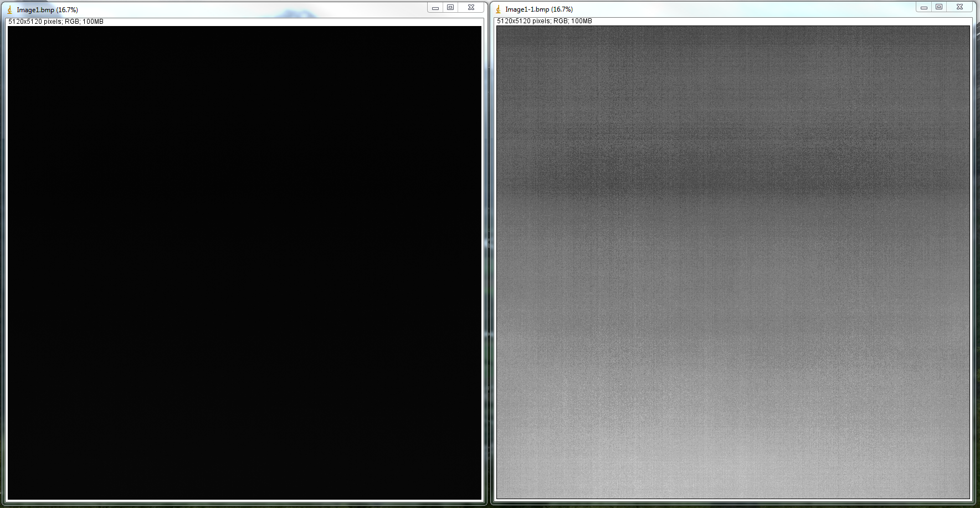Screen dimensions: 980x508
Task: Click the ImageJ icon of Image1-1.bmp window
Action: click(498, 9)
